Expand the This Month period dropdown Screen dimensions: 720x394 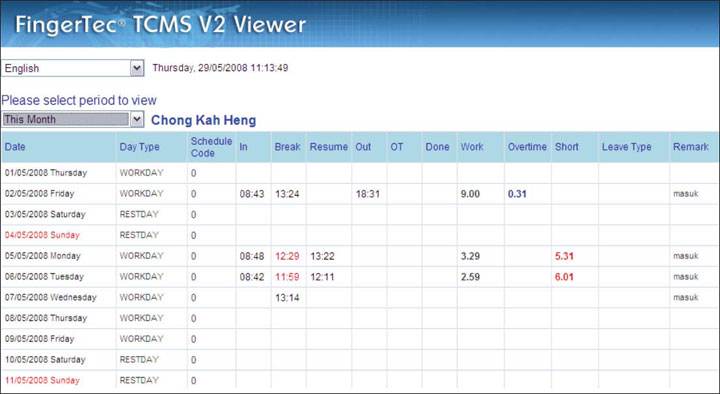tap(73, 119)
